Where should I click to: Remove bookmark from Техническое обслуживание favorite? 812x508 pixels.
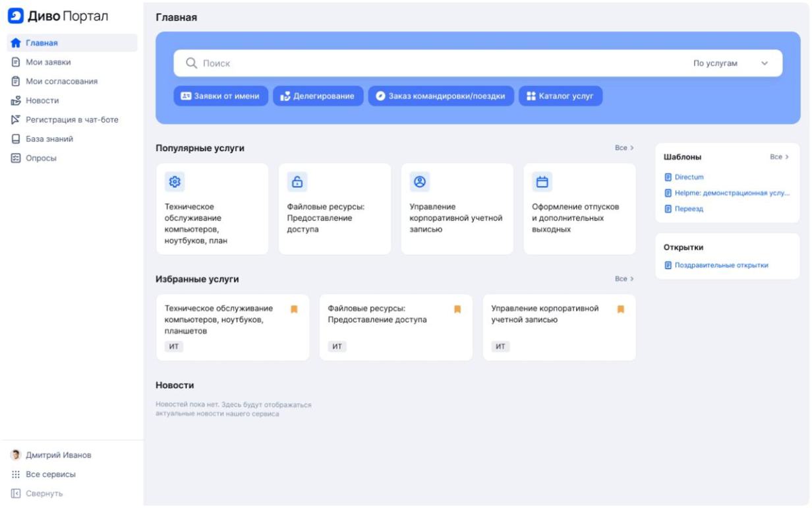[x=295, y=309]
